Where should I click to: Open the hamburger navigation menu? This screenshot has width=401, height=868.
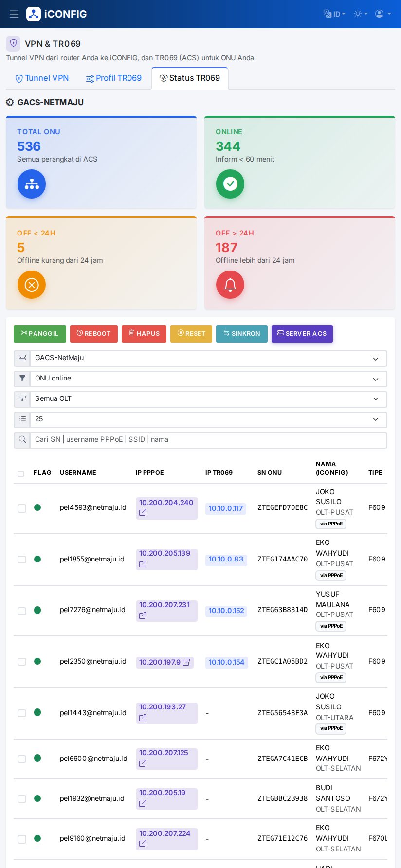click(x=14, y=14)
